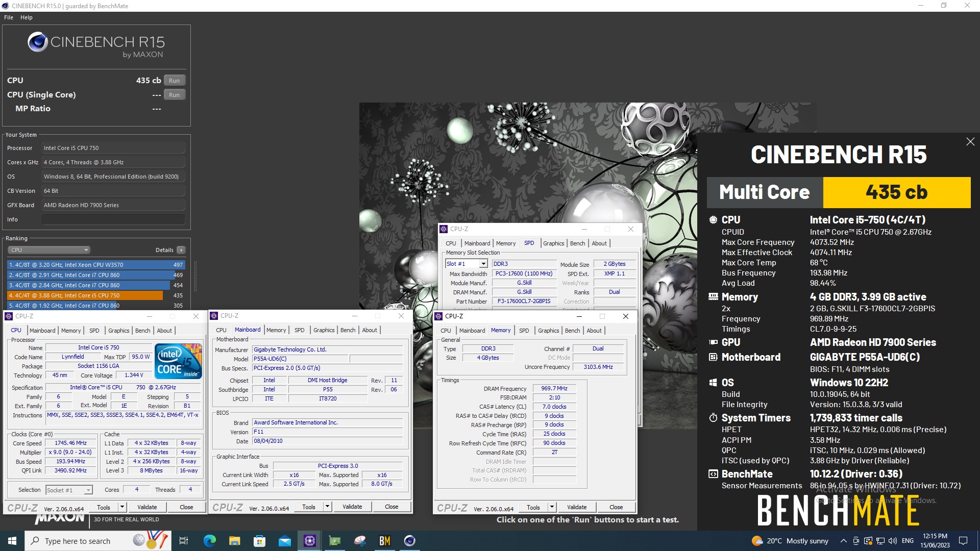The image size is (980, 551).
Task: Click the Info field under Your System
Action: [113, 219]
